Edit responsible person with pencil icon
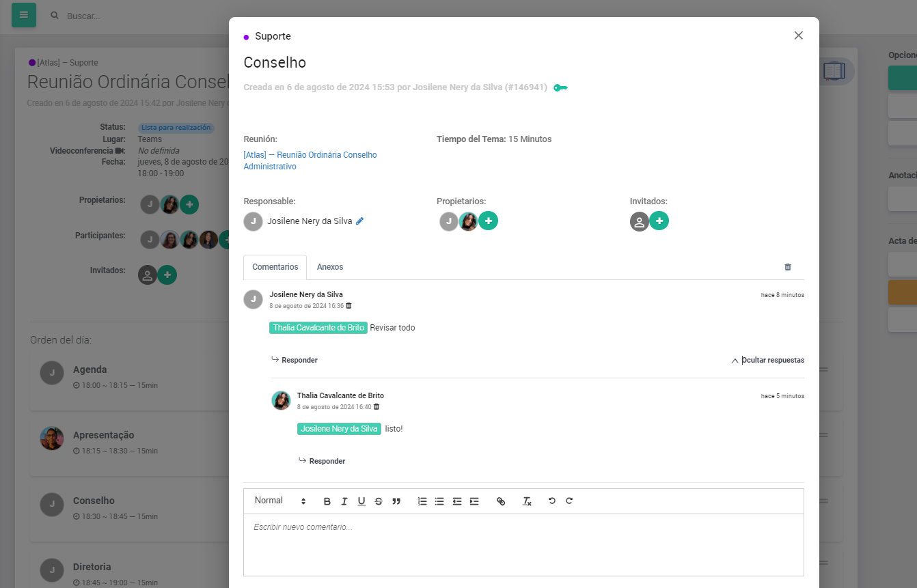This screenshot has width=917, height=588. tap(360, 221)
